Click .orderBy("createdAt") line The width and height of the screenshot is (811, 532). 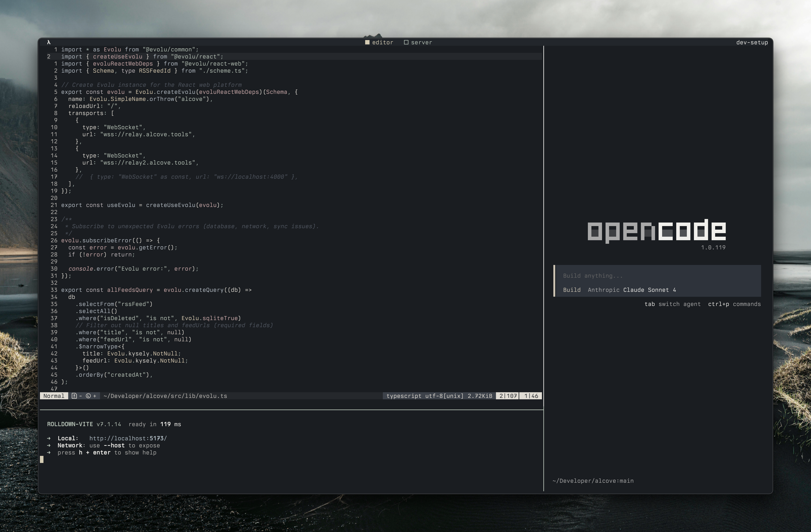pyautogui.click(x=114, y=375)
